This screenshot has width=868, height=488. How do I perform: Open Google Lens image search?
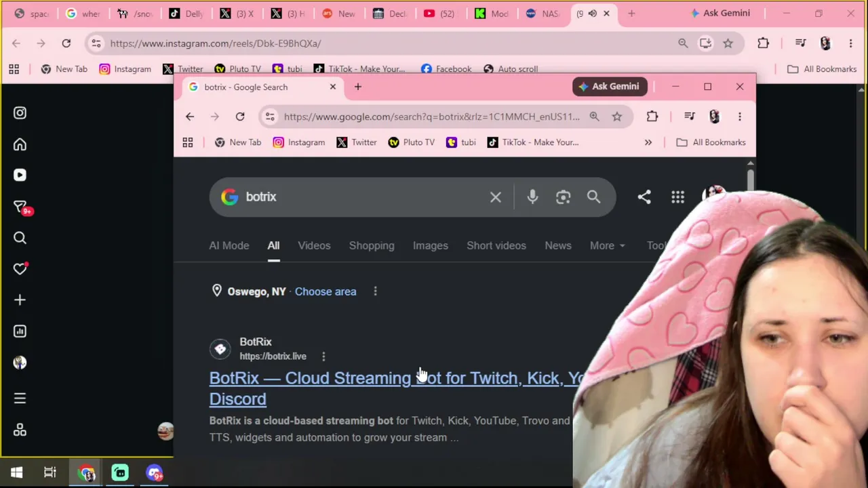pos(563,197)
